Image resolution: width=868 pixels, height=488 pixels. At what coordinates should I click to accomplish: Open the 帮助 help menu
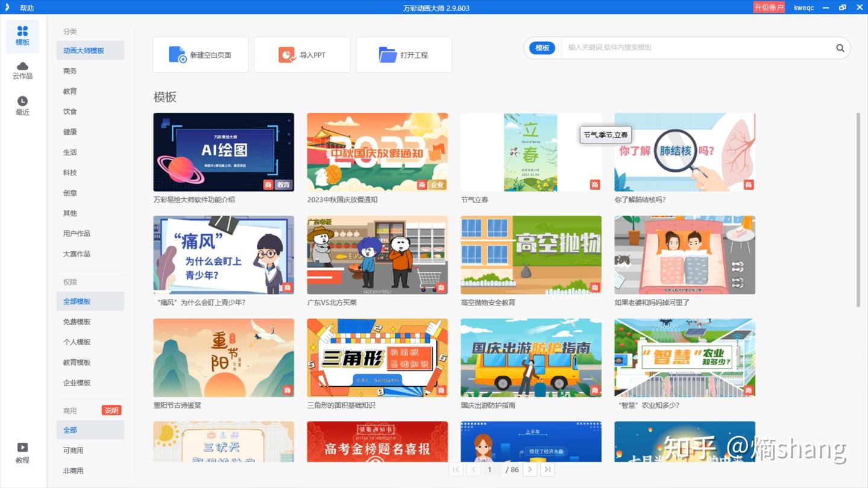click(27, 7)
